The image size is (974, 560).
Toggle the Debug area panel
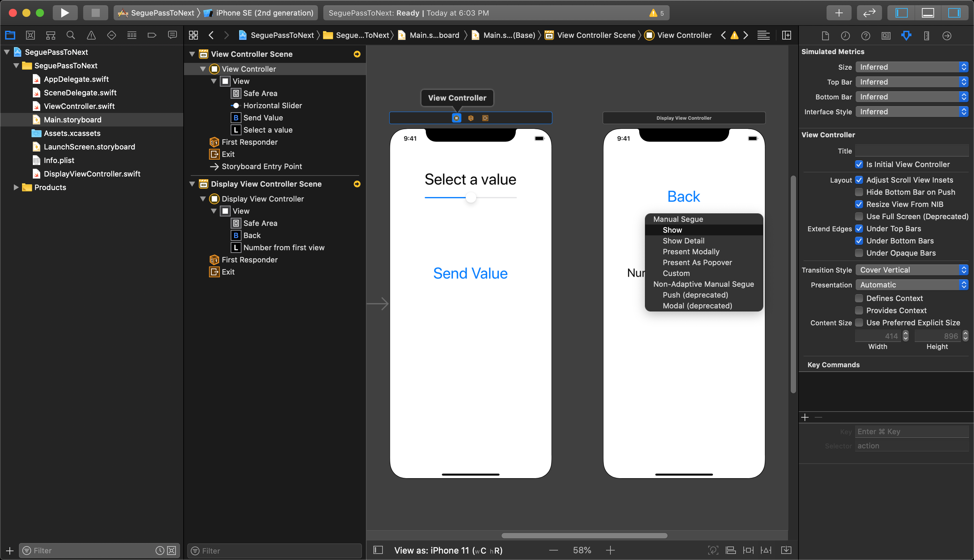click(928, 13)
